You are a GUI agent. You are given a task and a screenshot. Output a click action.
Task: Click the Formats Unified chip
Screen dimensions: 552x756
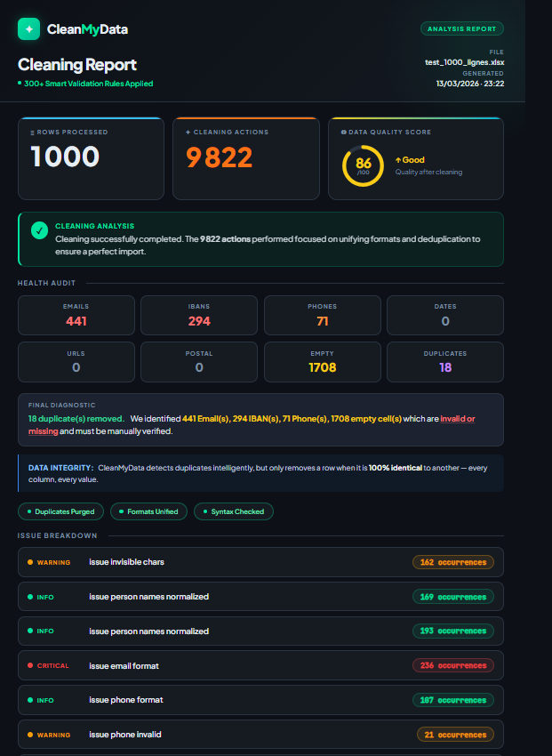(x=148, y=511)
